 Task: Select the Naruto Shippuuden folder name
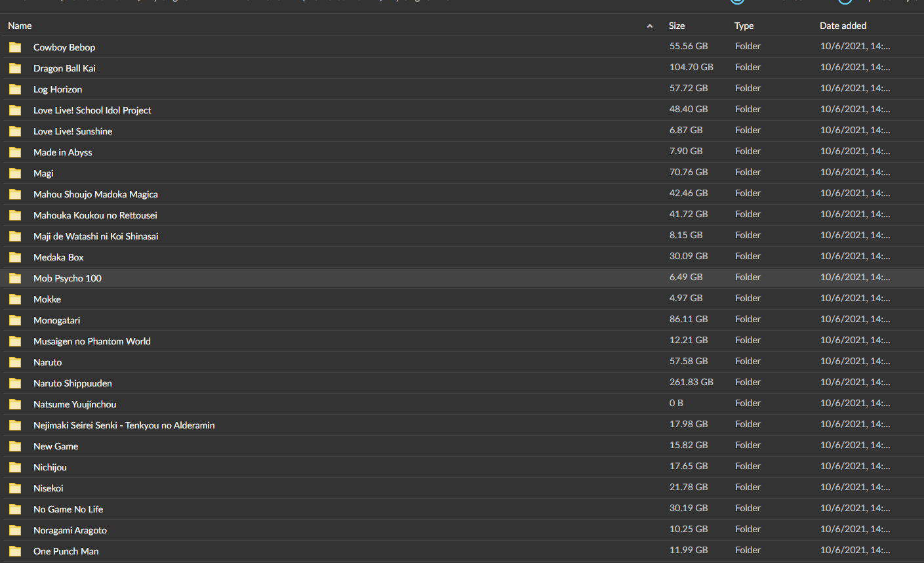tap(73, 383)
